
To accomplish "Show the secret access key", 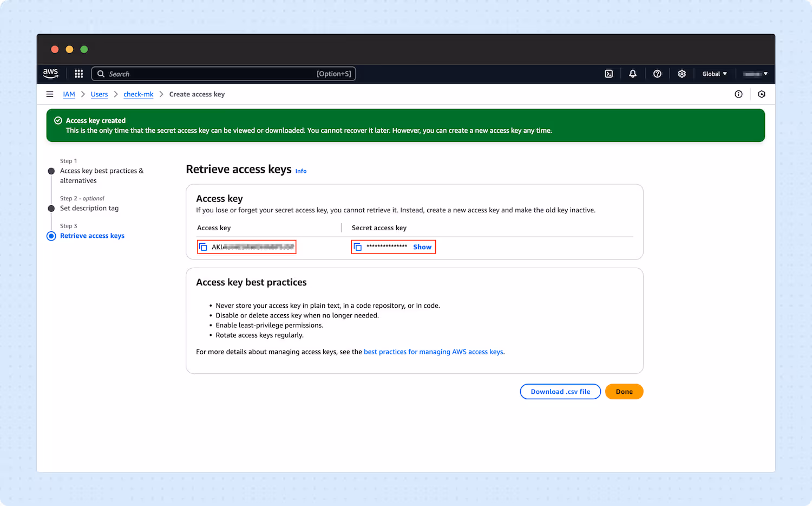I will [422, 246].
